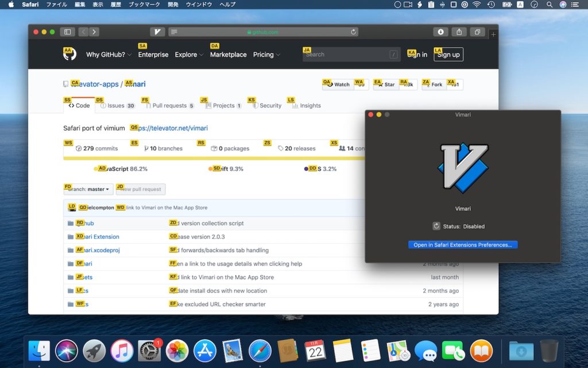Click the Share icon in Safari's toolbar
Image resolution: width=588 pixels, height=368 pixels.
click(x=458, y=32)
